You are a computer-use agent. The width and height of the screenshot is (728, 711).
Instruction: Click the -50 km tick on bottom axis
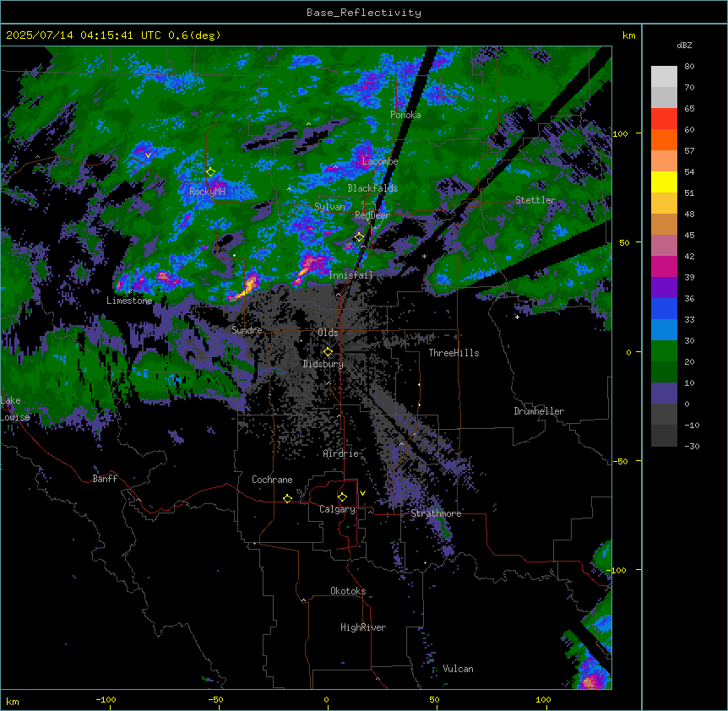(x=215, y=699)
